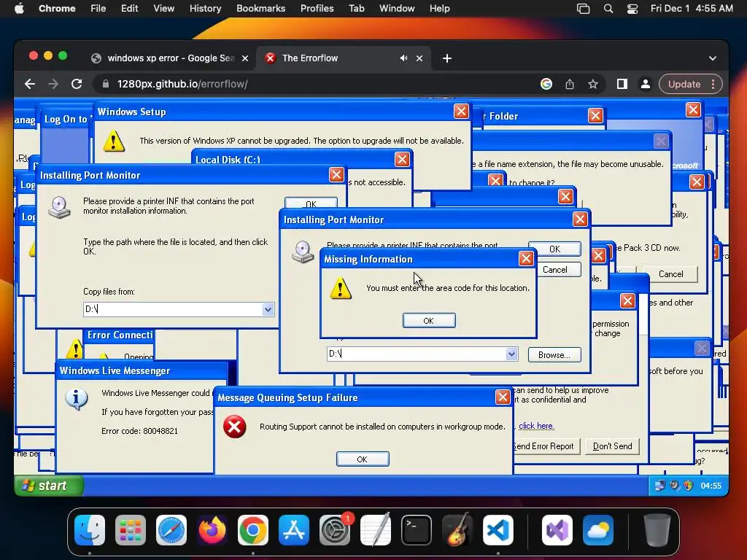
Task: Open the Google icon in address bar
Action: [x=546, y=85]
